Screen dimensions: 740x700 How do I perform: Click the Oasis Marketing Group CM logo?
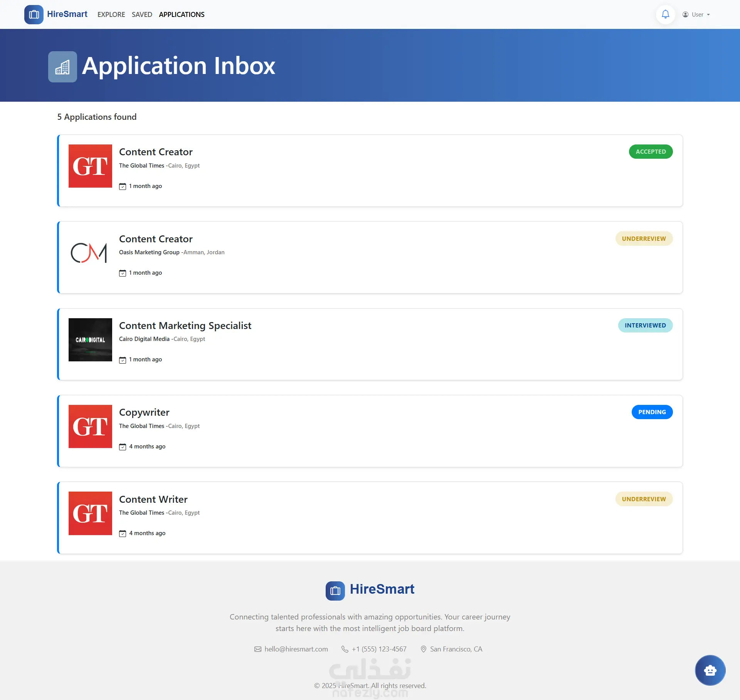(x=90, y=253)
